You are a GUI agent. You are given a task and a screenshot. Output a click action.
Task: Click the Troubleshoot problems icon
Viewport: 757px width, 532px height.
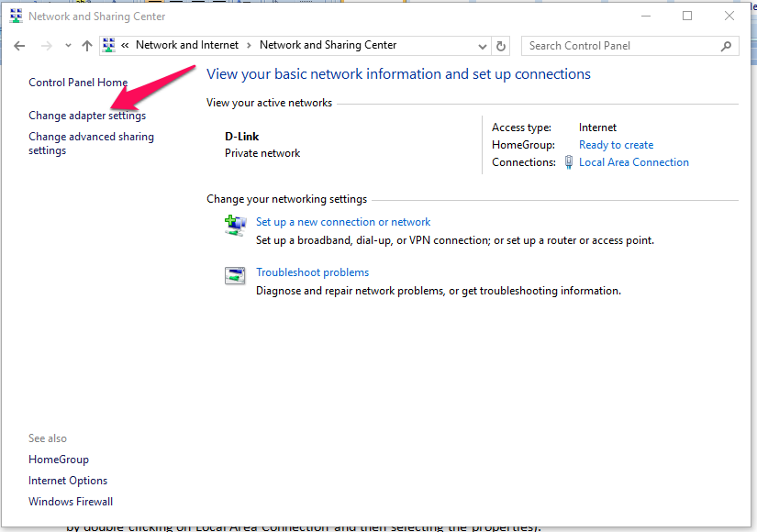[235, 275]
